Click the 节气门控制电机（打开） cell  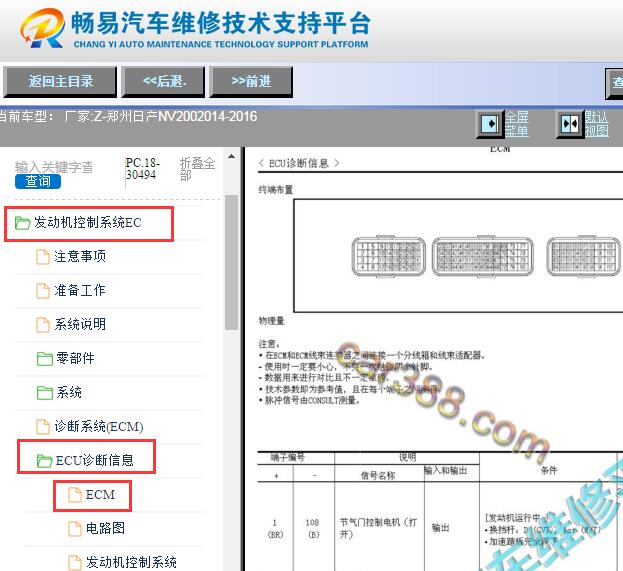click(x=378, y=528)
